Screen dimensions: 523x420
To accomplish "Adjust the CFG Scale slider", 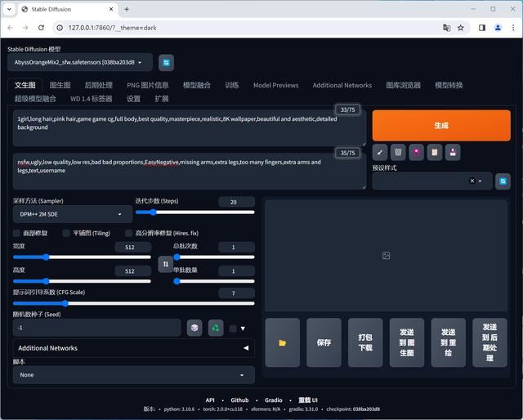I will point(133,303).
